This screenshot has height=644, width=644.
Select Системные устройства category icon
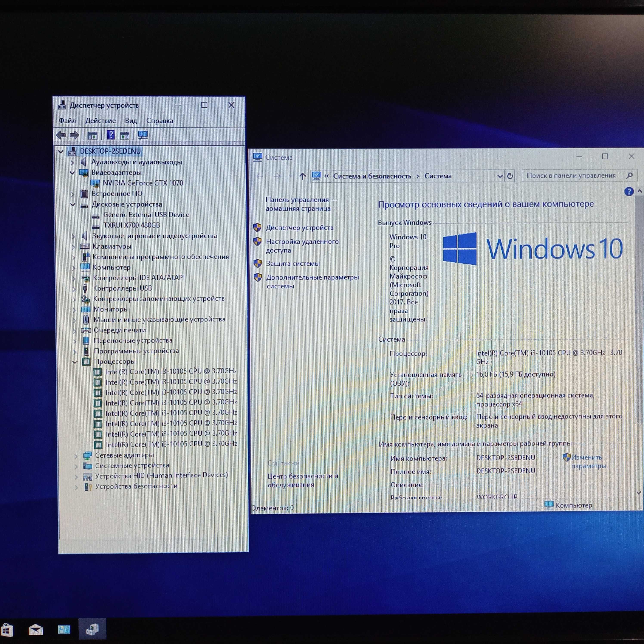87,466
